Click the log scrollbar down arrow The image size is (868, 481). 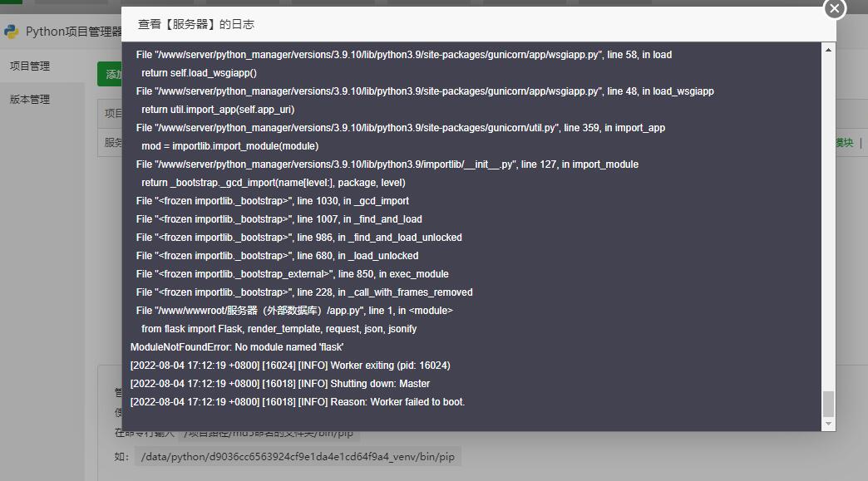tap(828, 423)
